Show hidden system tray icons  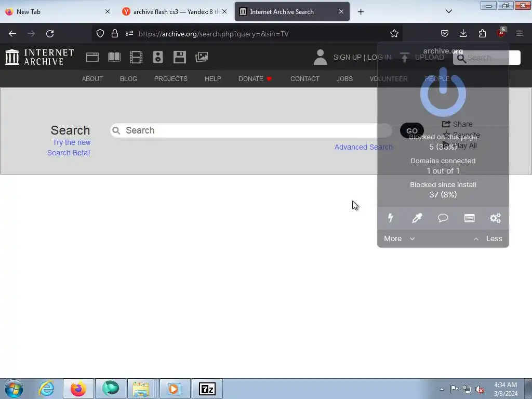tap(442, 389)
